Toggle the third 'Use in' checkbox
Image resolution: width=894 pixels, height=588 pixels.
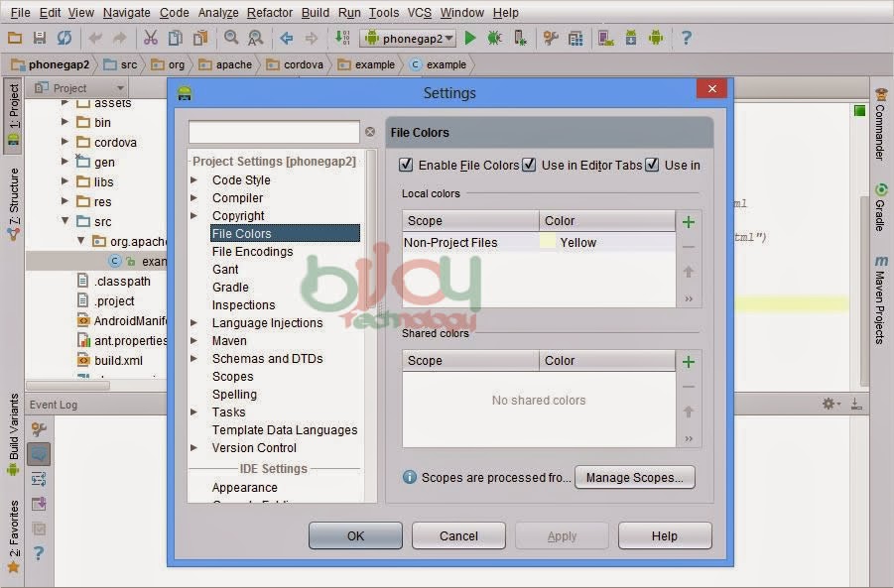(x=652, y=165)
